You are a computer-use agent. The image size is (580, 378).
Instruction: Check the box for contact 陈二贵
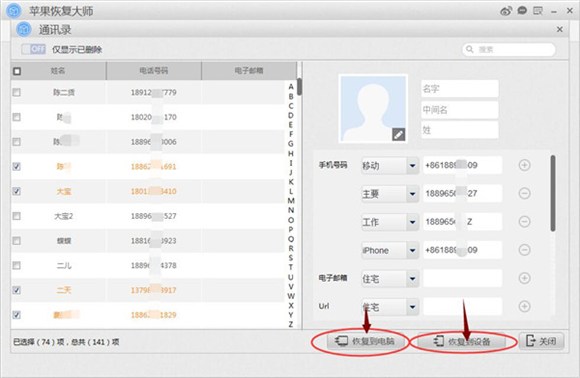[17, 92]
